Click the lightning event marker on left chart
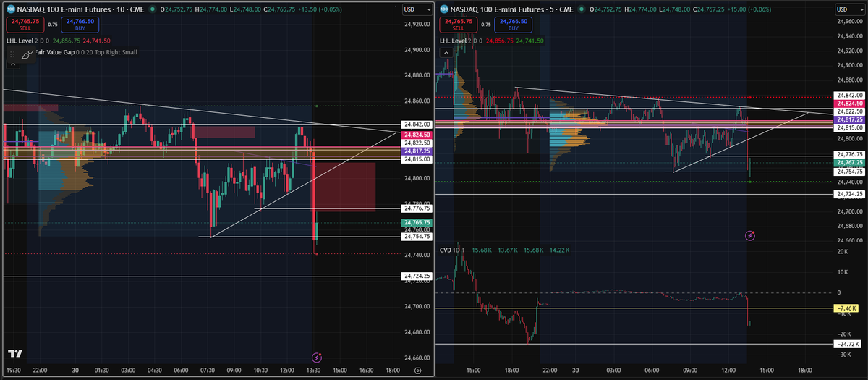Image resolution: width=868 pixels, height=380 pixels. (316, 357)
